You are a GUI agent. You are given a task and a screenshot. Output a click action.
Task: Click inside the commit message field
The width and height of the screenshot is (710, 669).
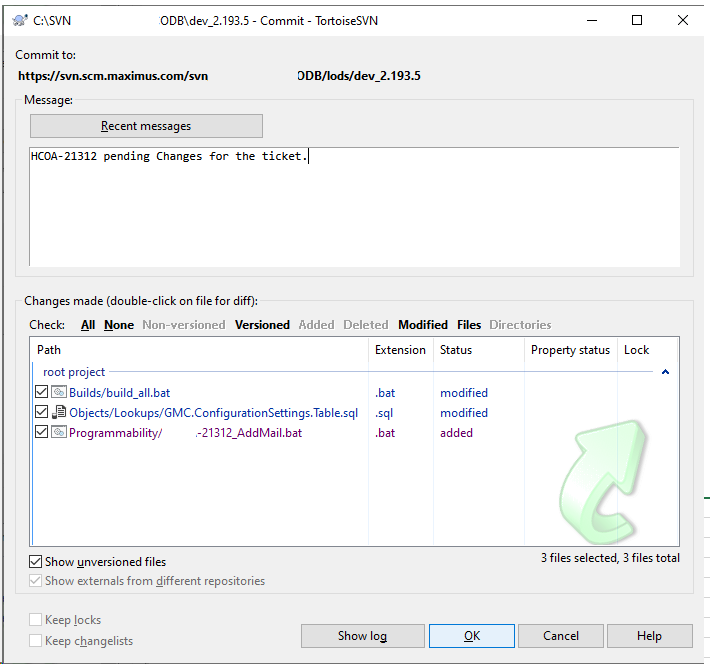354,210
